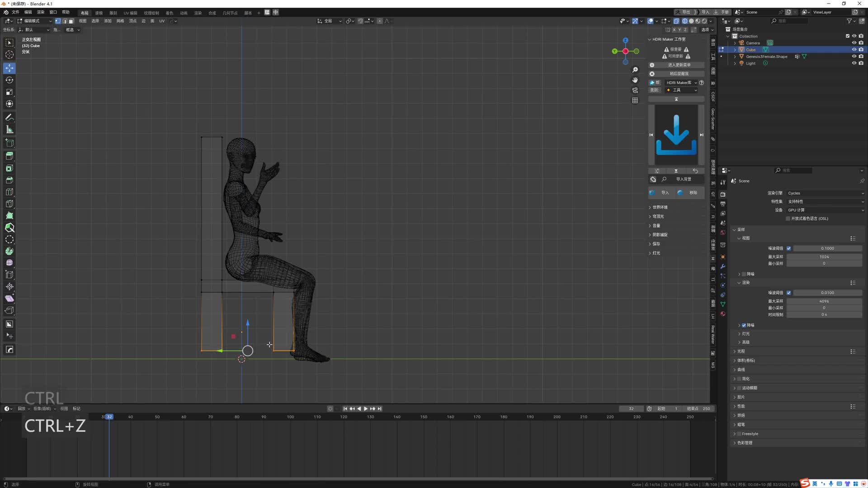The image size is (868, 488).
Task: Enable Open Shading Language (OSL) checkbox
Action: tap(788, 219)
